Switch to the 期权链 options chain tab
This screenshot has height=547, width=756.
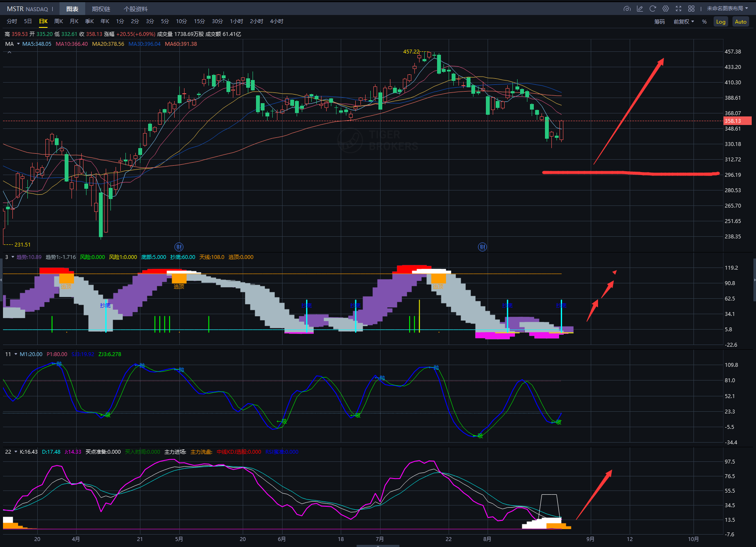(101, 9)
